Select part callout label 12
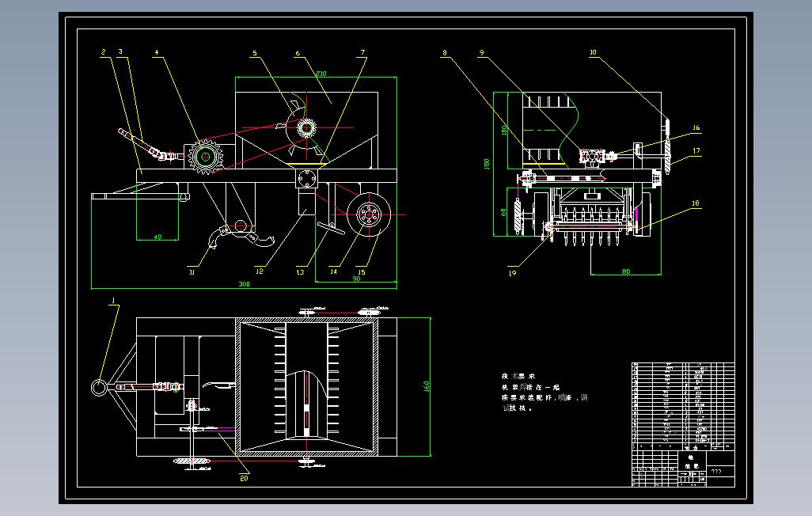Image resolution: width=812 pixels, height=516 pixels. (260, 271)
